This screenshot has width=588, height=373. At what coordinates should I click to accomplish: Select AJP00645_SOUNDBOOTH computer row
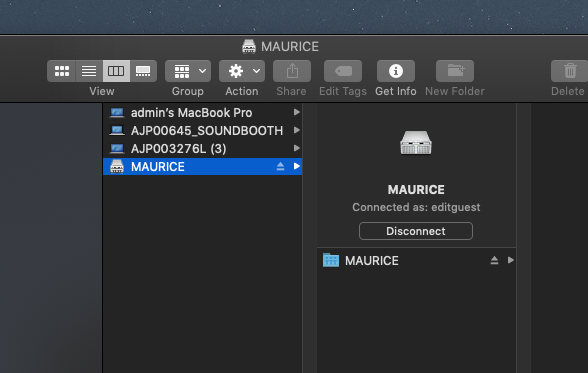pyautogui.click(x=202, y=130)
